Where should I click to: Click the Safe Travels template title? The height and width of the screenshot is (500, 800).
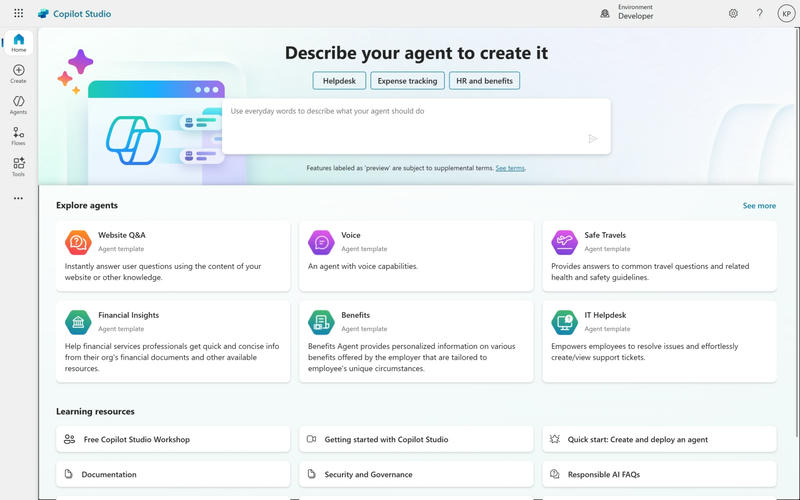[x=605, y=235]
